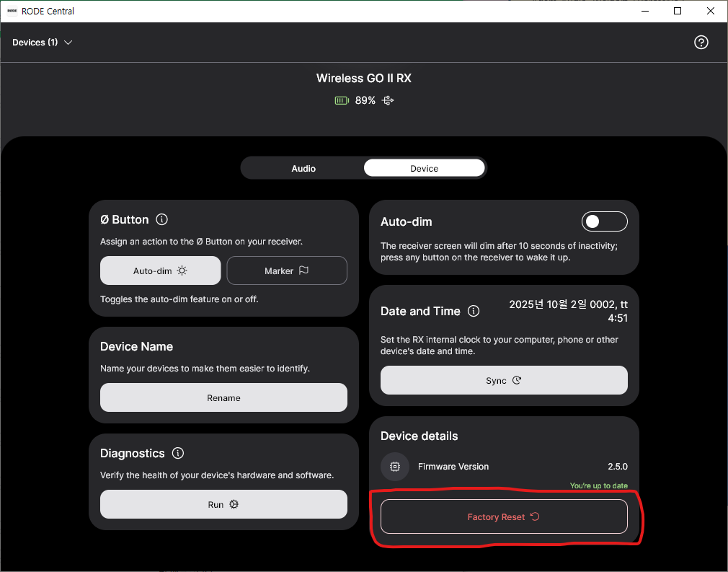The height and width of the screenshot is (572, 728).
Task: Switch to the Audio tab
Action: [303, 168]
